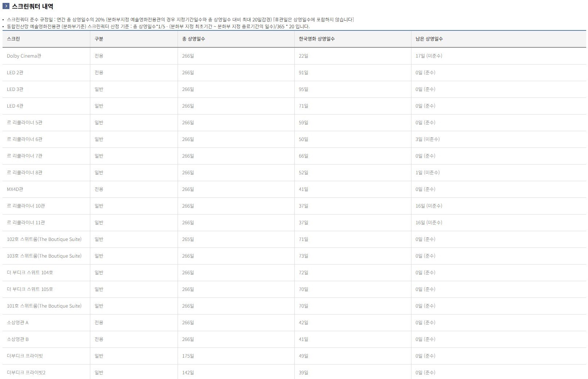
Task: Select 102호 스위트룸(The Boutique Suite) row
Action: pos(294,239)
